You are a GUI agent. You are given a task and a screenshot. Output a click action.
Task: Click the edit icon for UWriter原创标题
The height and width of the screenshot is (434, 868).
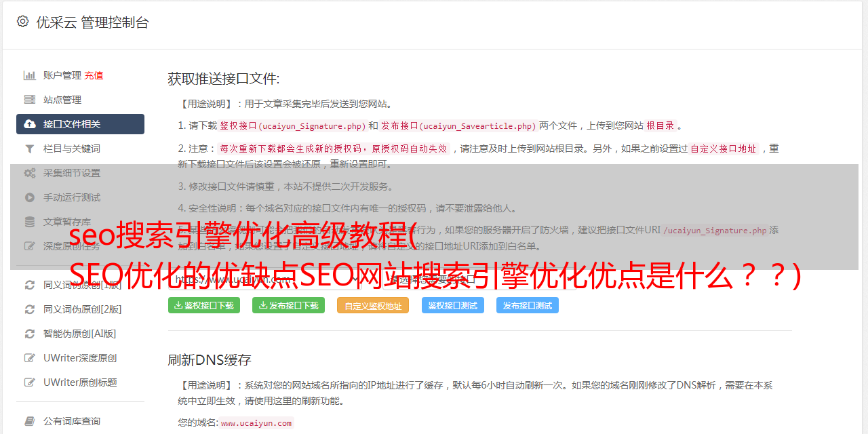pyautogui.click(x=30, y=382)
